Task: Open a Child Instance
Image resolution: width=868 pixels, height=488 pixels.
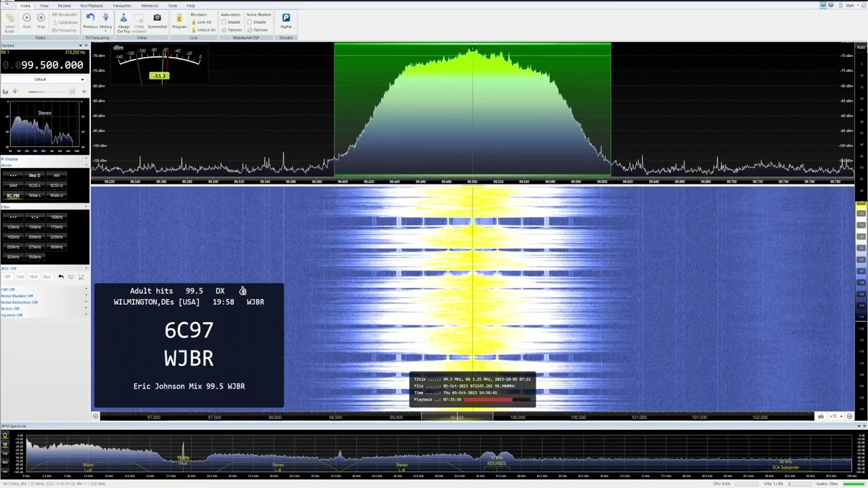Action: (x=139, y=23)
